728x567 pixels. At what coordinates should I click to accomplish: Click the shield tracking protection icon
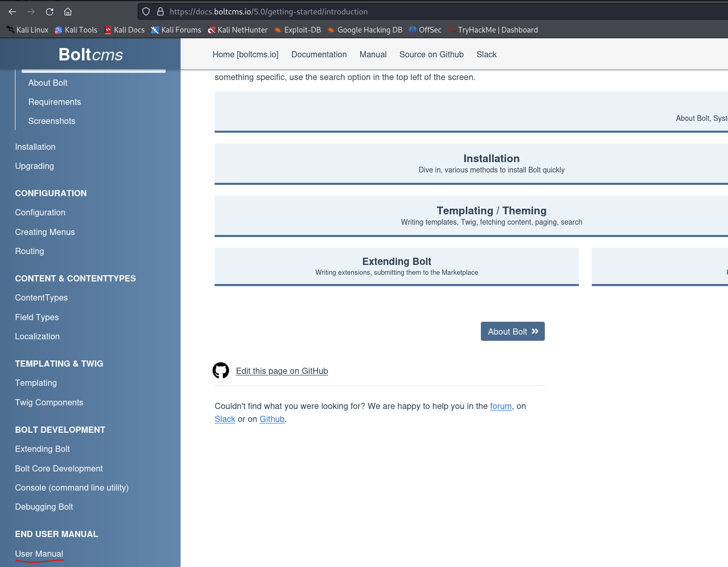coord(146,11)
